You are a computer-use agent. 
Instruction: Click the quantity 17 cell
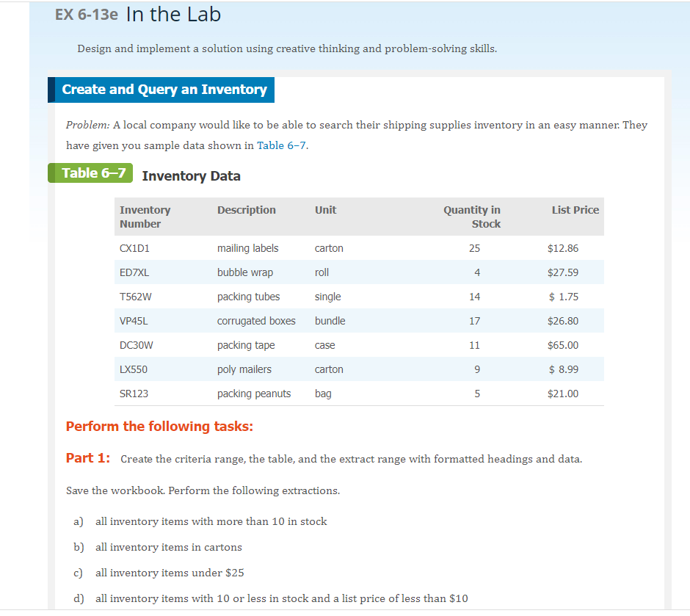[474, 321]
